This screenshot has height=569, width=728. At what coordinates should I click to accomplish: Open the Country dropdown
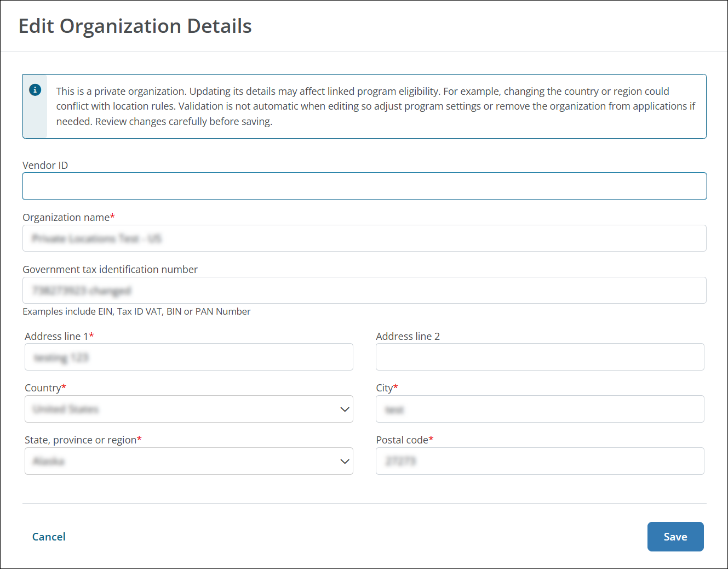189,409
